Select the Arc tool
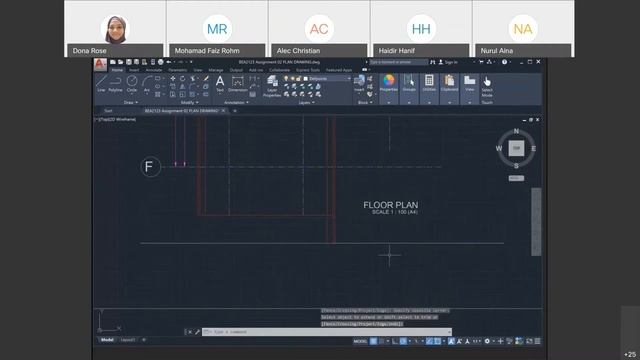The width and height of the screenshot is (640, 360). click(x=147, y=83)
